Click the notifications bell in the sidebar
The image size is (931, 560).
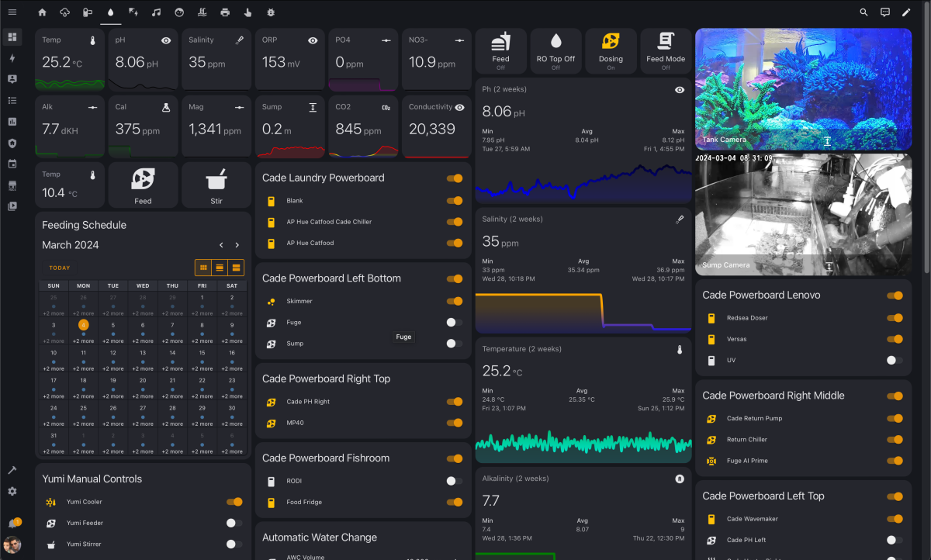(12, 524)
